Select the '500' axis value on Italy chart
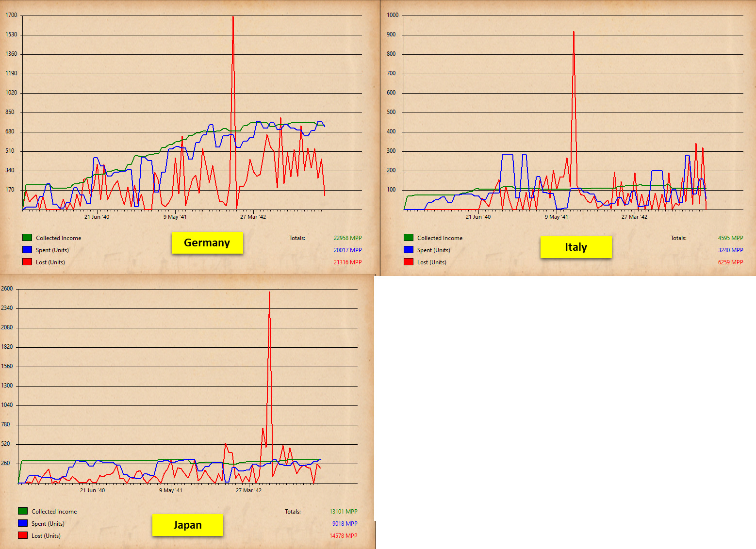 coord(391,112)
